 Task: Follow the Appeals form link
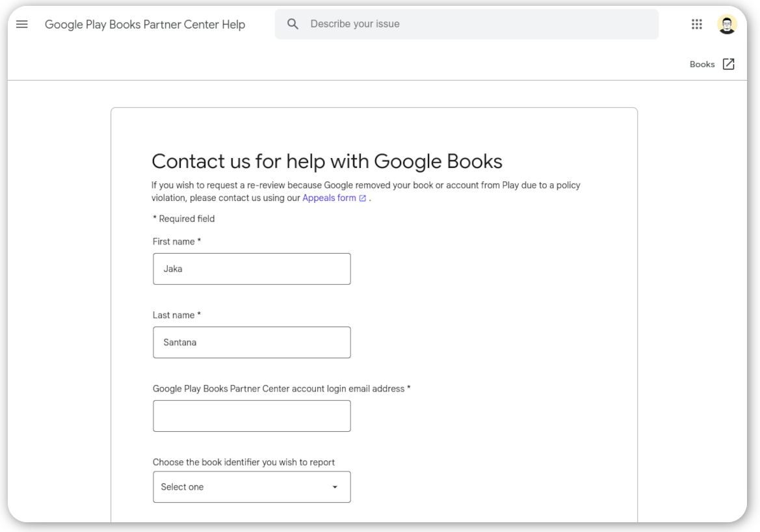tap(329, 198)
